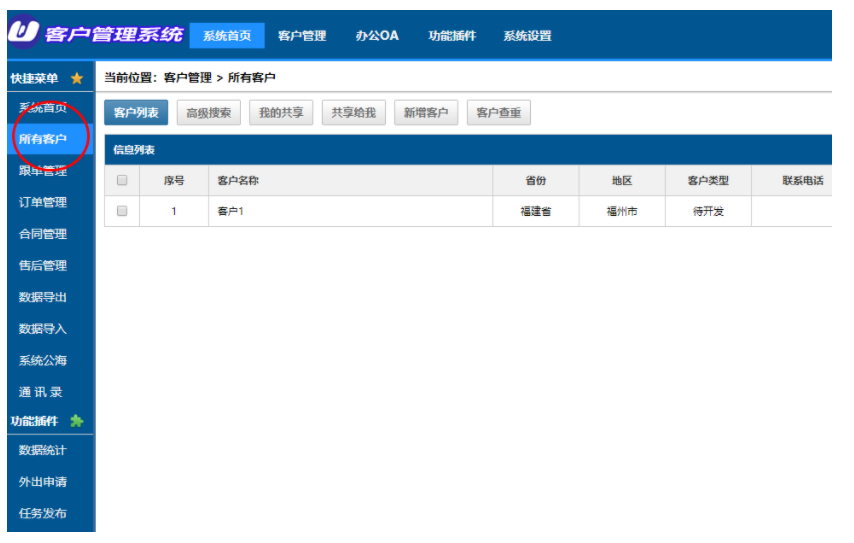The height and width of the screenshot is (543, 854).
Task: Open 数据统计 in sidebar
Action: pos(43,450)
